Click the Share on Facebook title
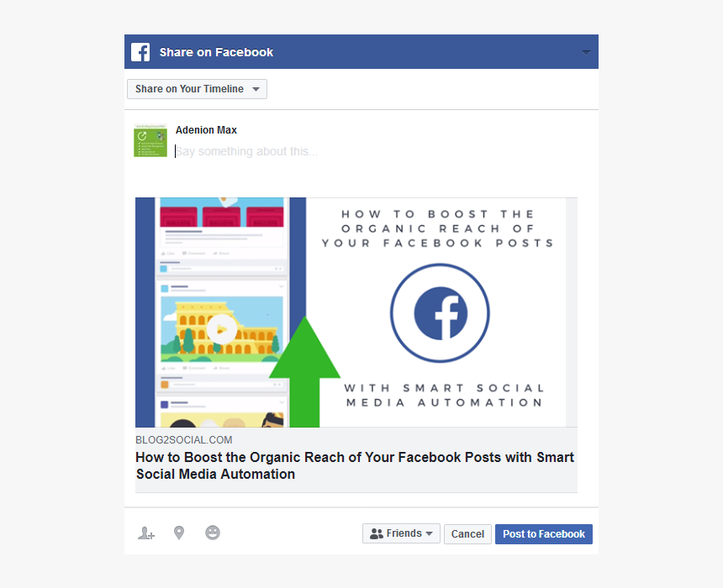The image size is (723, 588). click(216, 52)
